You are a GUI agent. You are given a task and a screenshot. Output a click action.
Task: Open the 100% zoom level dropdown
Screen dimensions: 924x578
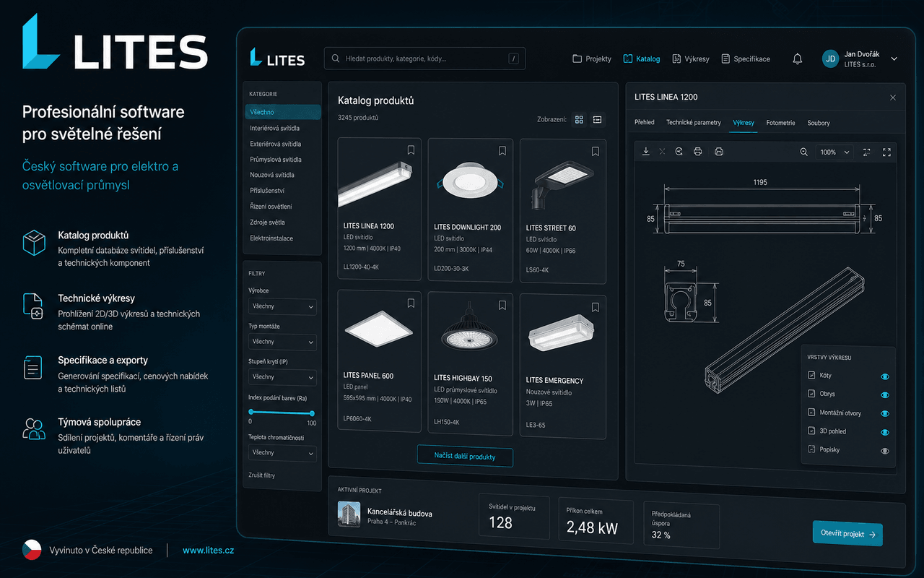click(835, 152)
